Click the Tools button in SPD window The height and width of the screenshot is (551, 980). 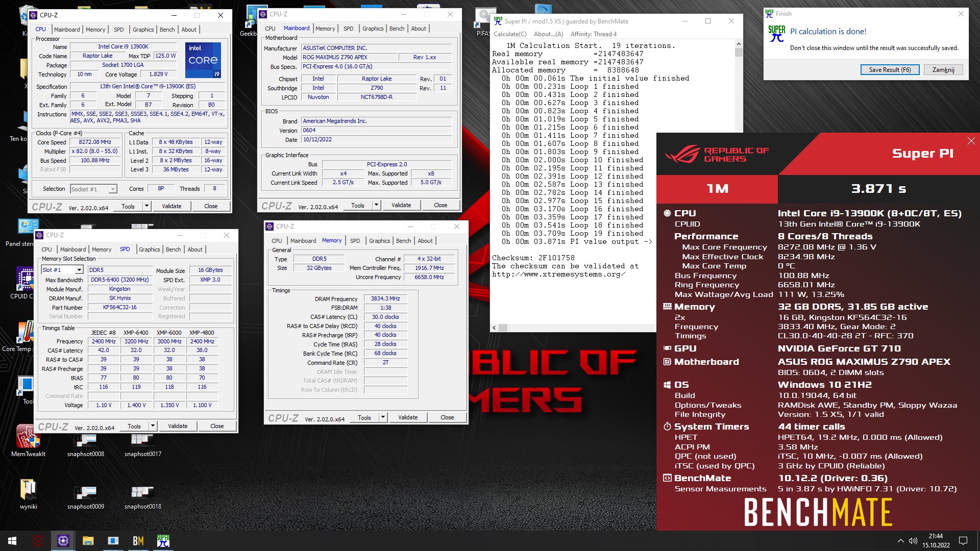click(x=134, y=426)
